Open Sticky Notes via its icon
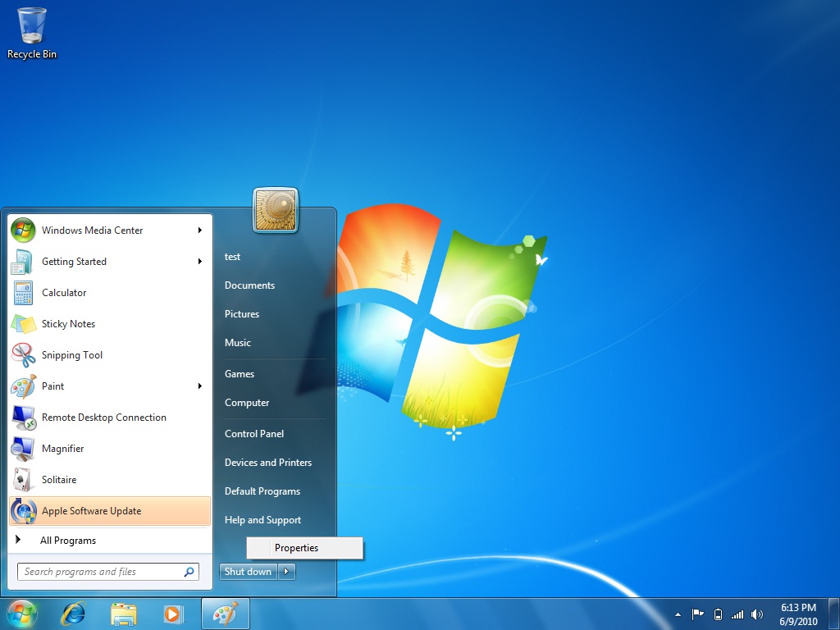840x630 pixels. (x=23, y=323)
